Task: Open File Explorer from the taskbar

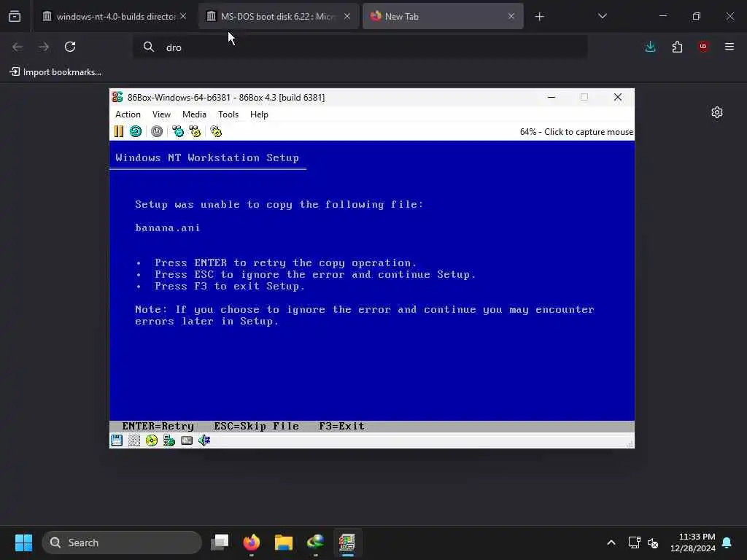Action: (284, 542)
